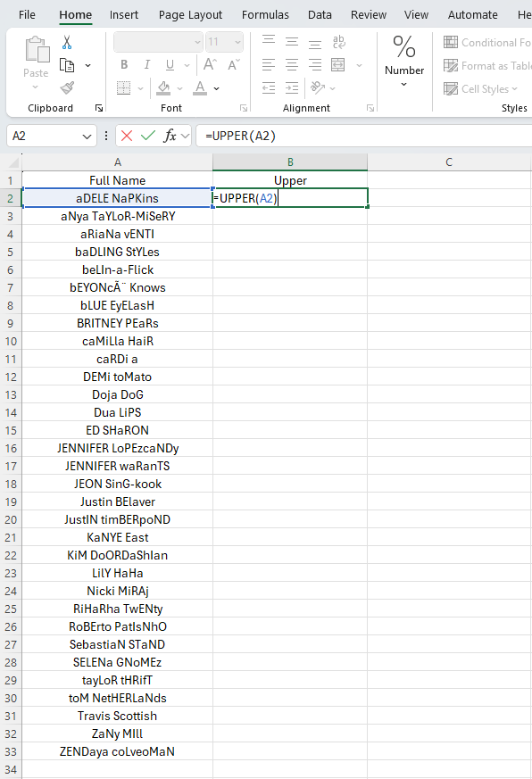Switch to the Review tab

click(369, 15)
